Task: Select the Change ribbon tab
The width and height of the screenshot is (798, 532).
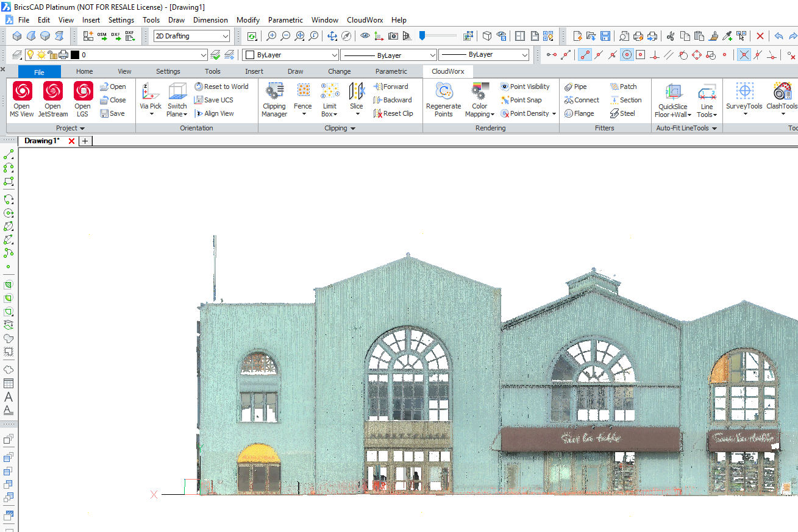Action: coord(340,71)
